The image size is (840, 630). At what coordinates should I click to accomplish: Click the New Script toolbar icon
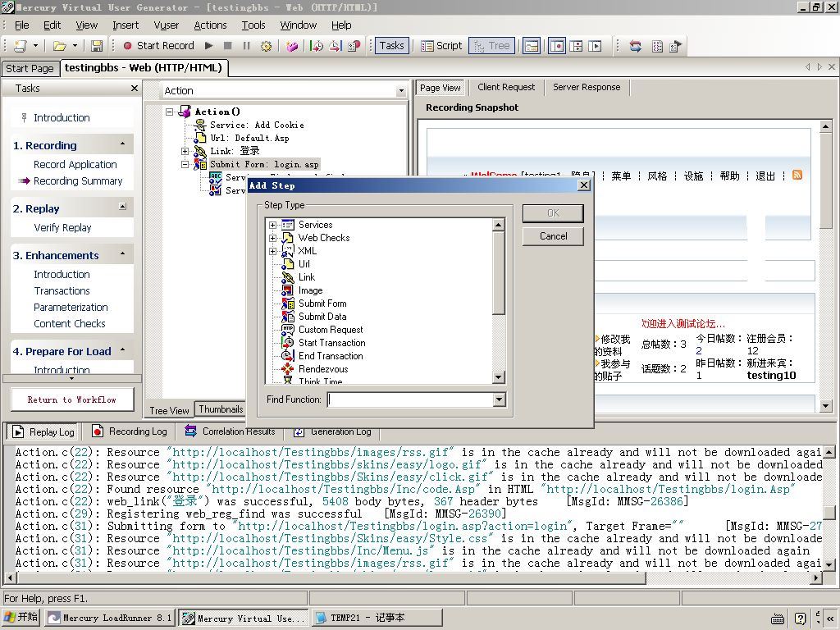pyautogui.click(x=21, y=46)
